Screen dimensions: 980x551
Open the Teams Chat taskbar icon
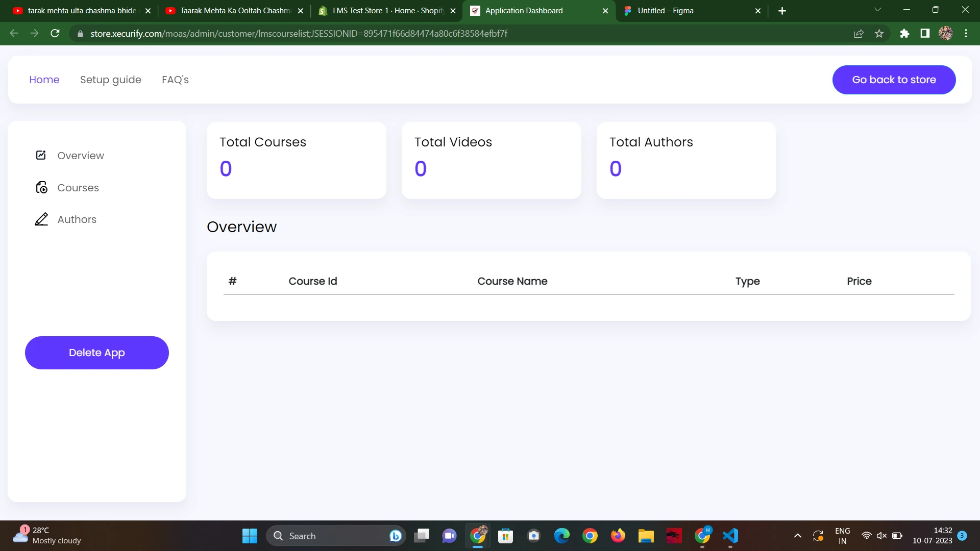coord(450,536)
